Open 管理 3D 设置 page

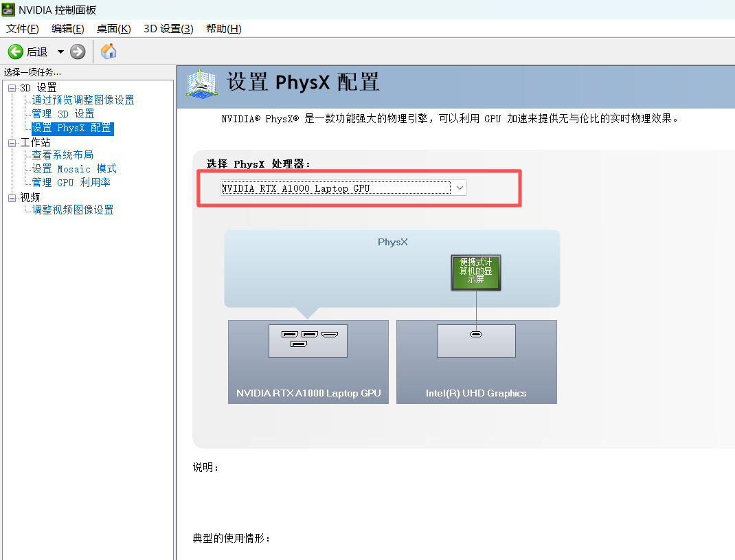[x=63, y=114]
